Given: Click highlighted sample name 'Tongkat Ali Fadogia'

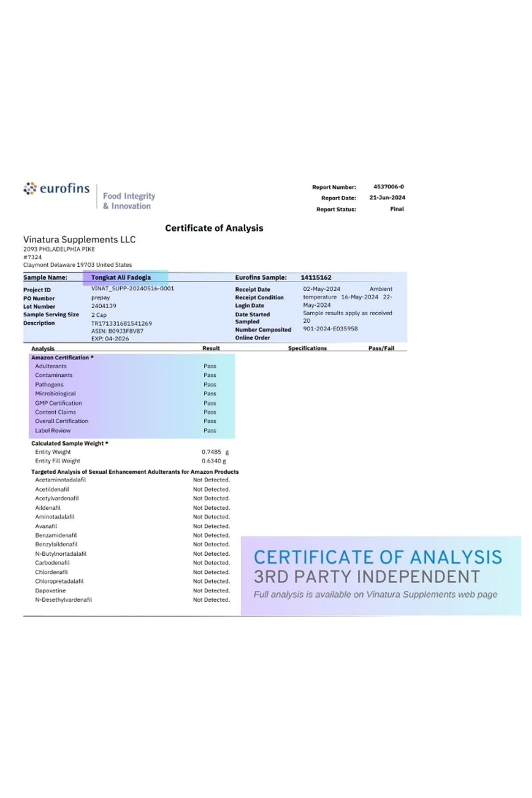Looking at the screenshot, I should coord(121,278).
